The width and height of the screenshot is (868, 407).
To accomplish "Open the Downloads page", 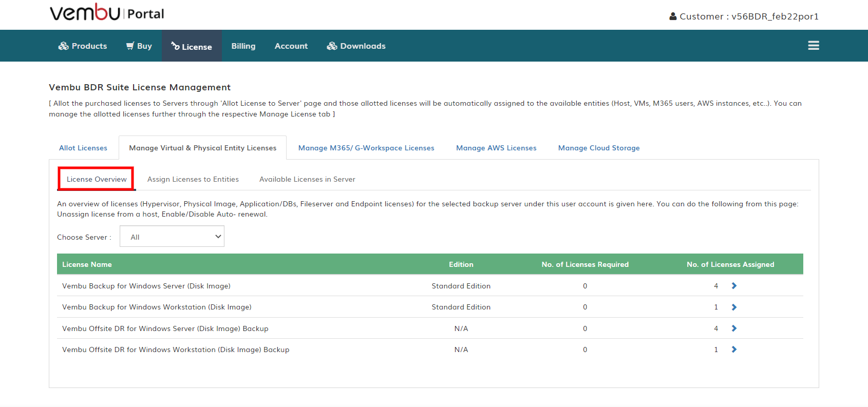I will pos(356,46).
